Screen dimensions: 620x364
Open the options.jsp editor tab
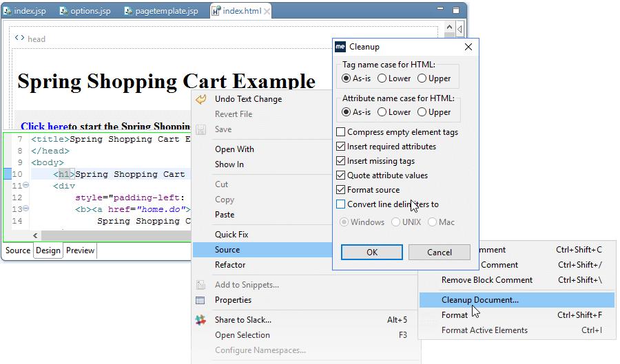tap(85, 11)
